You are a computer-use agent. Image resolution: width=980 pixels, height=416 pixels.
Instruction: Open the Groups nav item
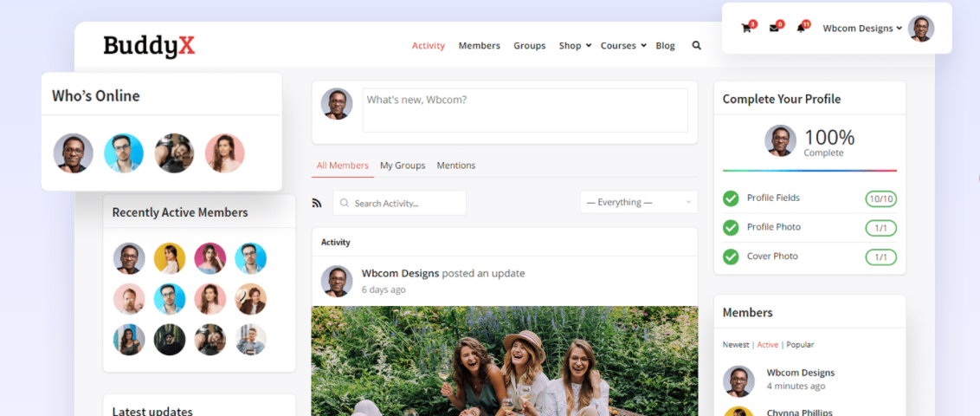[x=529, y=46]
